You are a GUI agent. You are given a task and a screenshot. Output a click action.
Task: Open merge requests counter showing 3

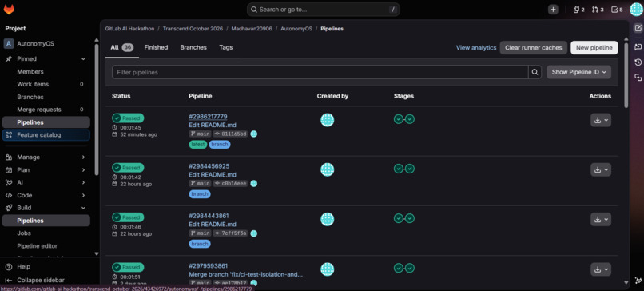click(598, 10)
